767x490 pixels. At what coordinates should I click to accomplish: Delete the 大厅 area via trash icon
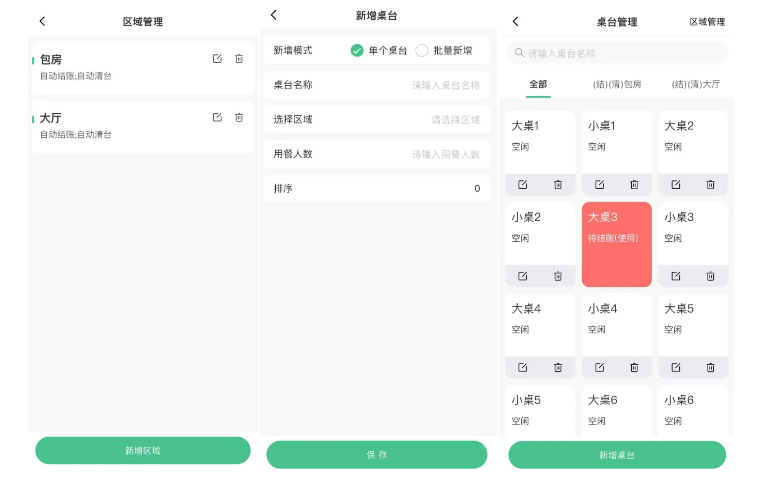point(239,118)
